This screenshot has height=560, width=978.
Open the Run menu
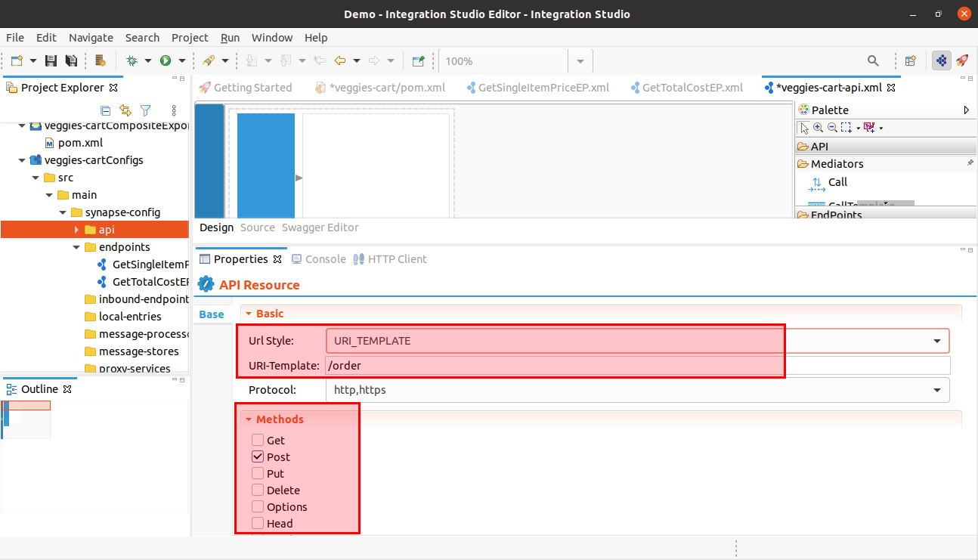(x=230, y=38)
